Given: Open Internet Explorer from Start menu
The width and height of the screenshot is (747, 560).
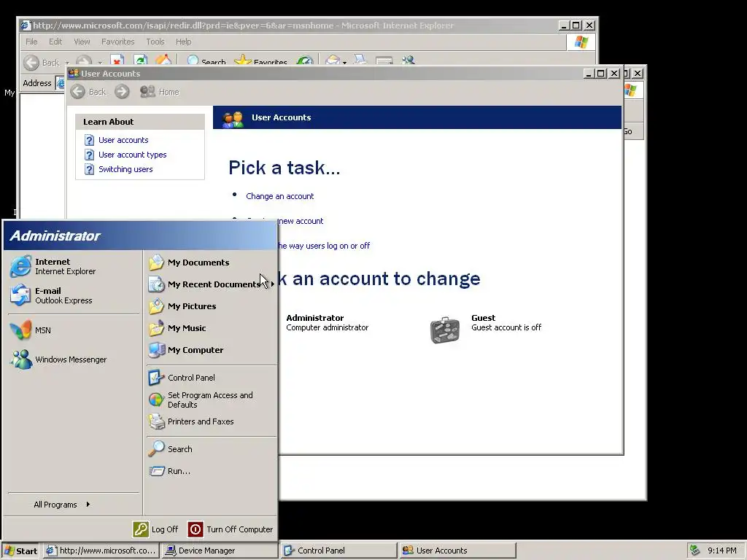Looking at the screenshot, I should 74,266.
